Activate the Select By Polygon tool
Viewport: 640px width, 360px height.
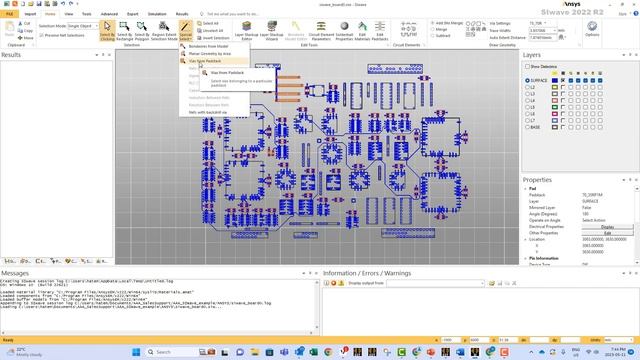click(142, 31)
